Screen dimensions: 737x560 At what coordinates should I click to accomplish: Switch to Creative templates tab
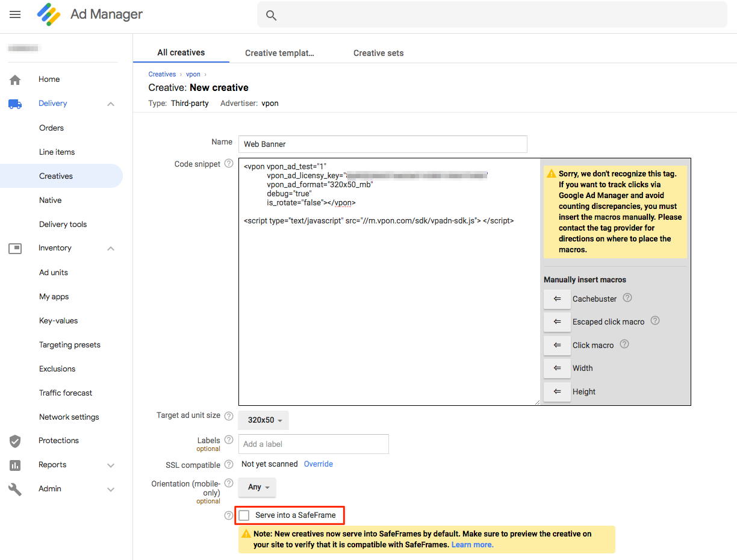(279, 53)
